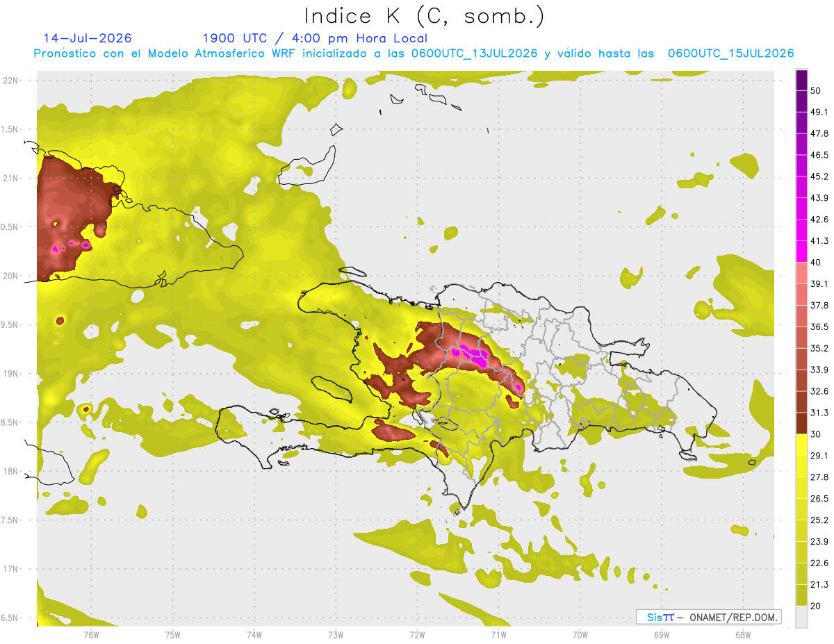Click the colorbar value "20" at the bottom

(x=817, y=606)
